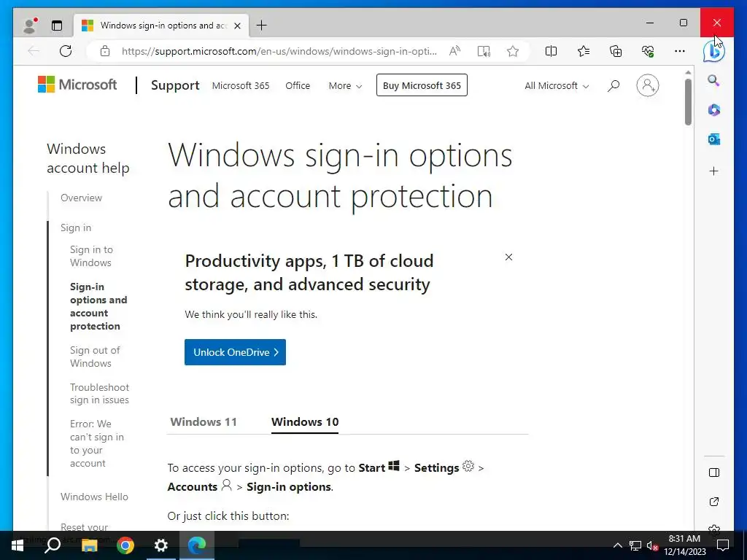Go to Support home link
Viewport: 747px width, 560px height.
pyautogui.click(x=175, y=85)
